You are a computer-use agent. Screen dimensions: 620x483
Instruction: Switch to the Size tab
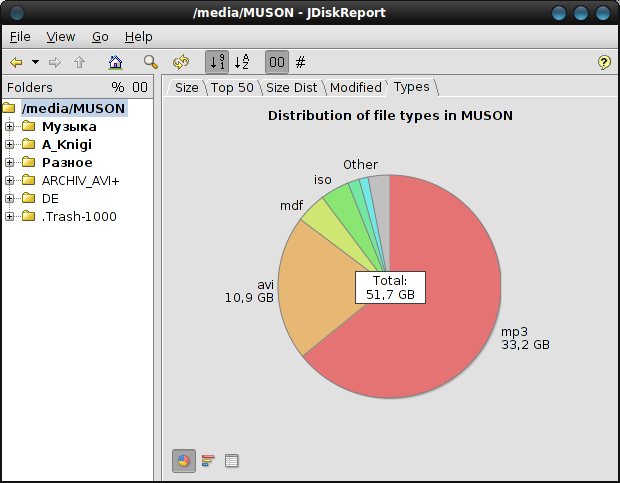pos(186,87)
